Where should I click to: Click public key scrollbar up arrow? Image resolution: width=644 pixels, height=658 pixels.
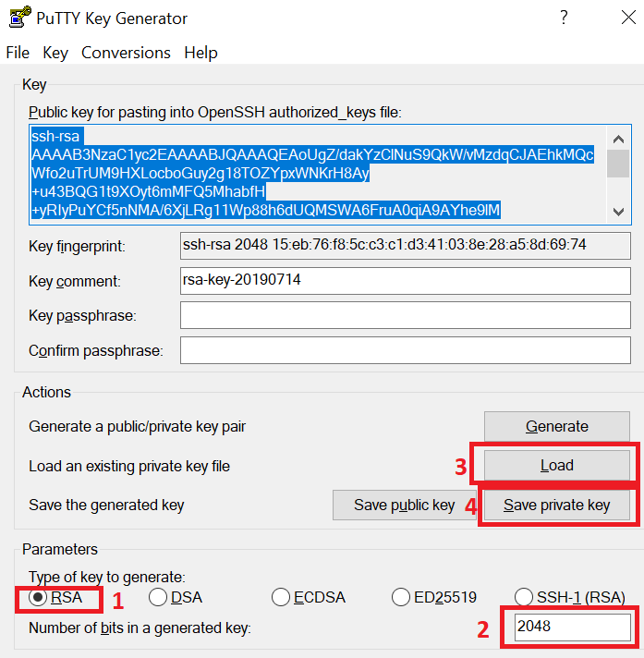pyautogui.click(x=618, y=139)
